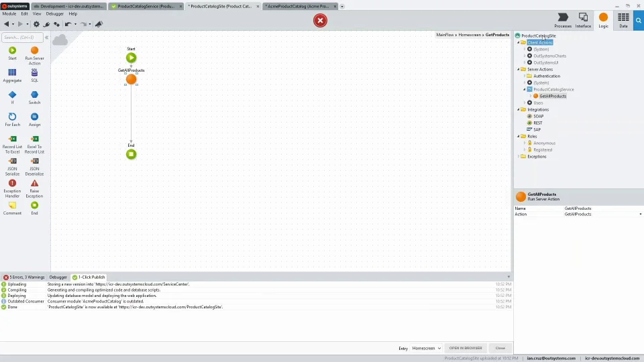Click the search magnifier icon at top right
644x362 pixels.
(x=639, y=20)
